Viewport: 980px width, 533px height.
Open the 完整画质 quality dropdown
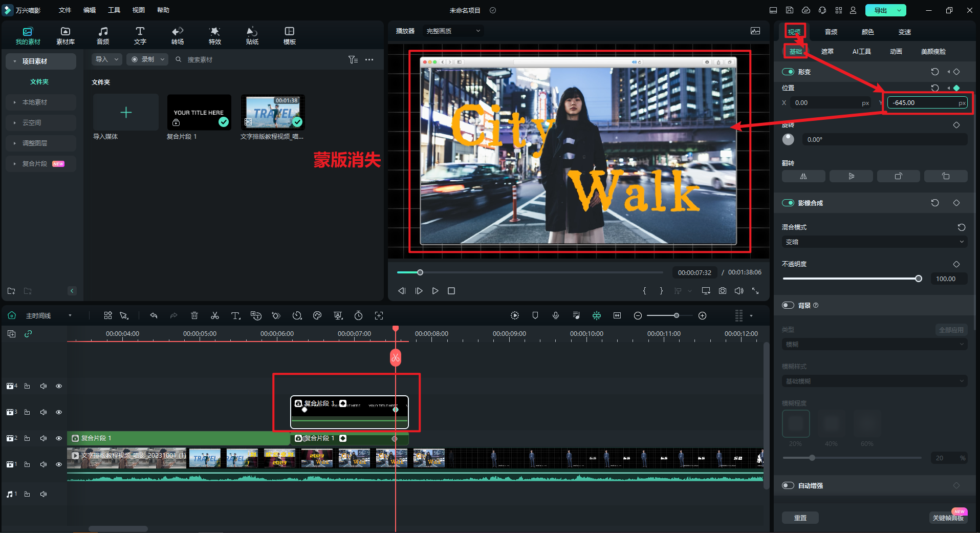click(x=453, y=31)
